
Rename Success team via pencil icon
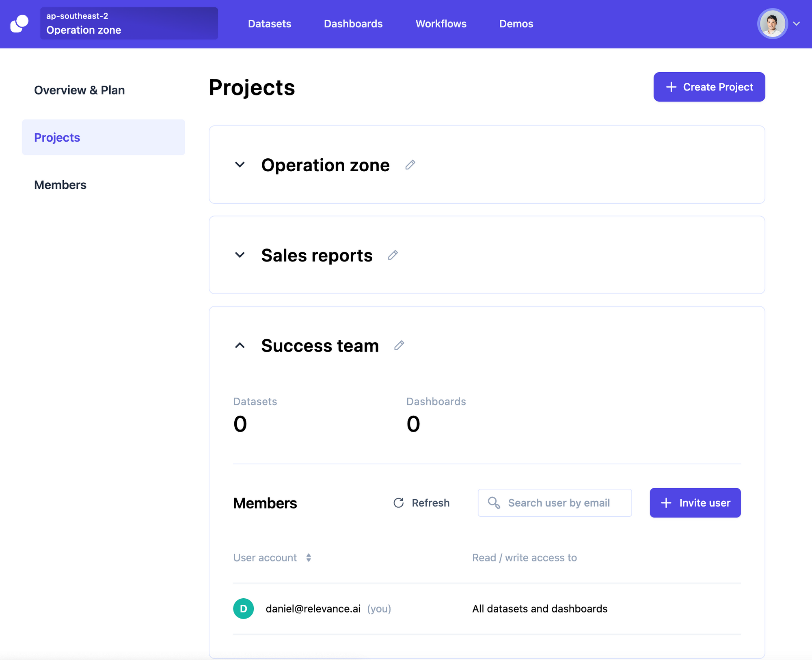[399, 345]
